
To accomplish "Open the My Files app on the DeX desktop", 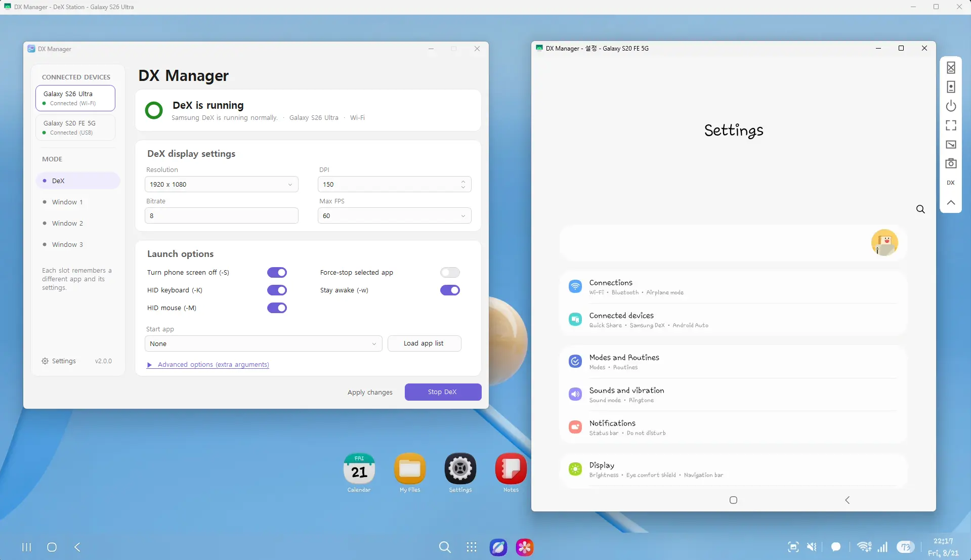I will 409,472.
